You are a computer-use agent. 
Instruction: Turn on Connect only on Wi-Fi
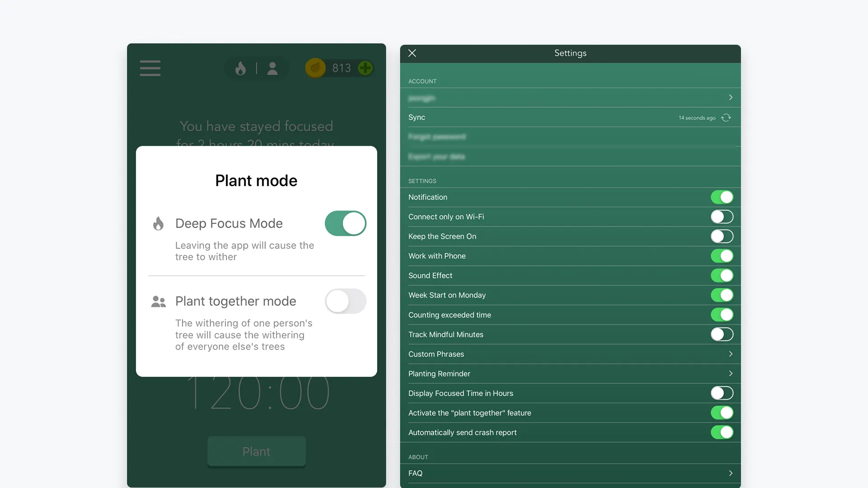pyautogui.click(x=722, y=217)
